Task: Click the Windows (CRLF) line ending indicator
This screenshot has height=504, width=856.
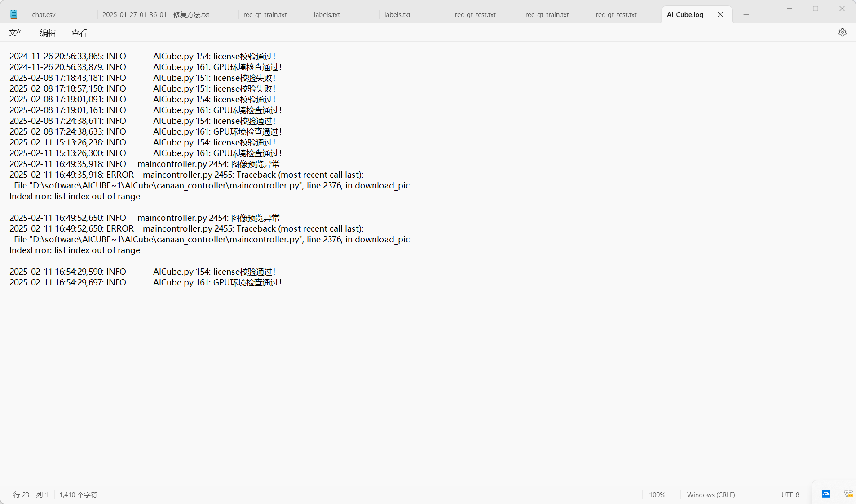Action: coord(711,495)
